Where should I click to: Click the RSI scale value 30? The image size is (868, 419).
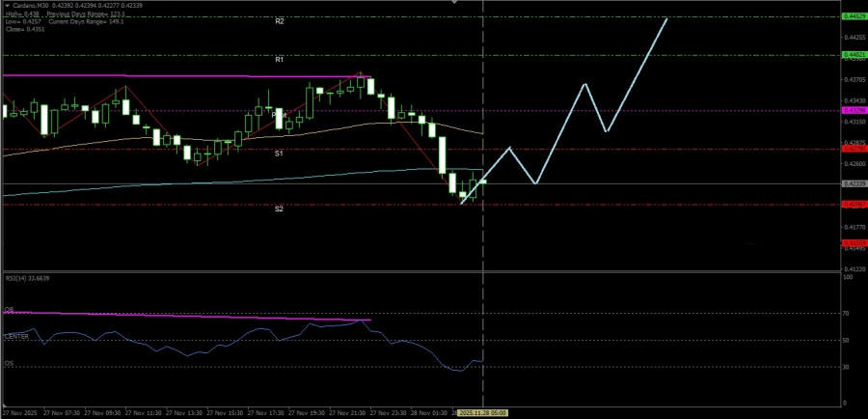pyautogui.click(x=847, y=367)
